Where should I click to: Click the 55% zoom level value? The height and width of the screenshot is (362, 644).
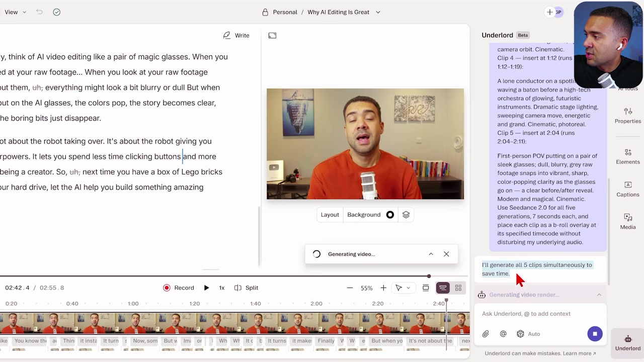point(366,288)
